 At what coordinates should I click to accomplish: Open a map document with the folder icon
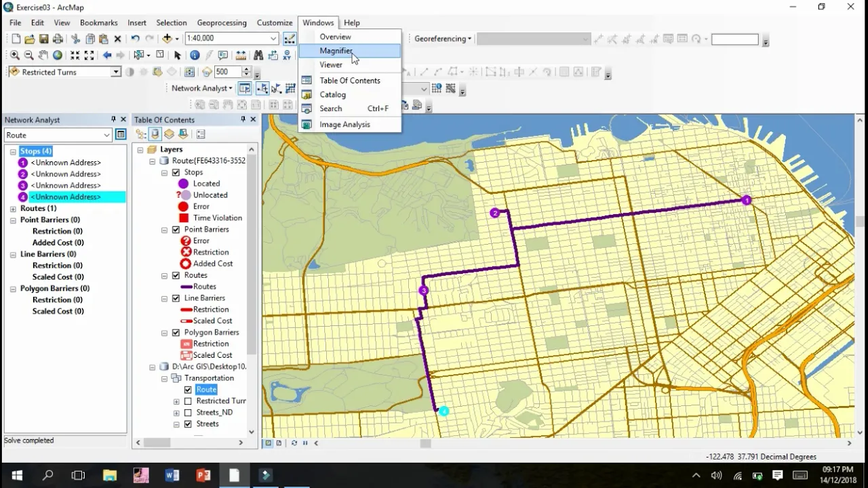(x=30, y=39)
